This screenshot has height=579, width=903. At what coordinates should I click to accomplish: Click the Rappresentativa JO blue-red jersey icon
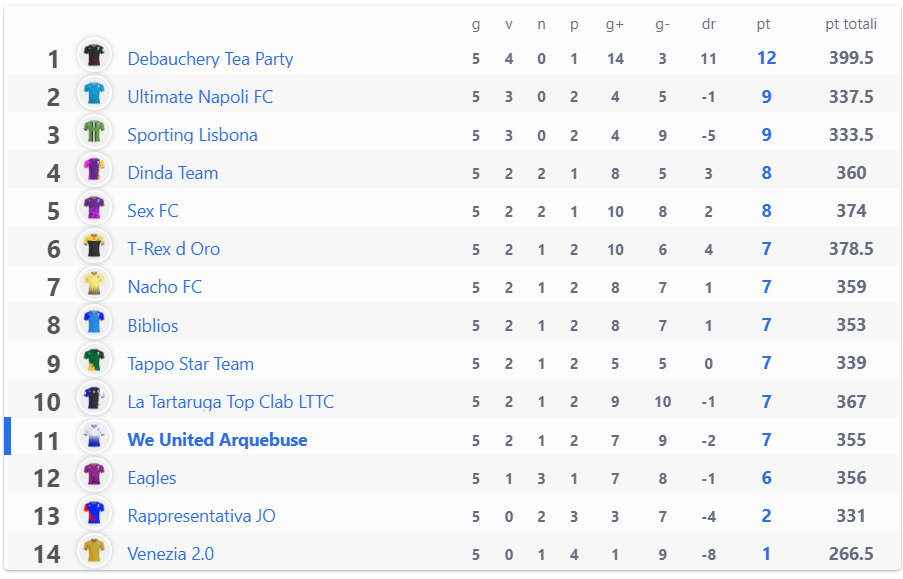[x=94, y=513]
